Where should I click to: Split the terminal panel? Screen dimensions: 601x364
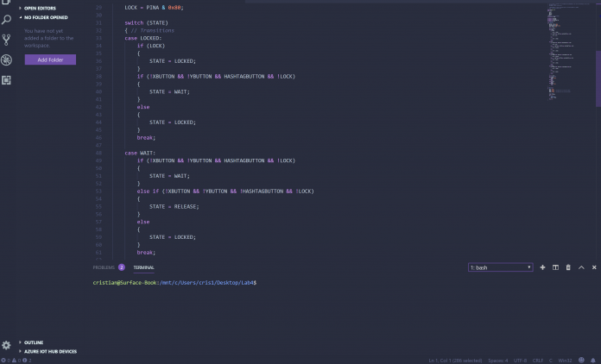point(555,267)
